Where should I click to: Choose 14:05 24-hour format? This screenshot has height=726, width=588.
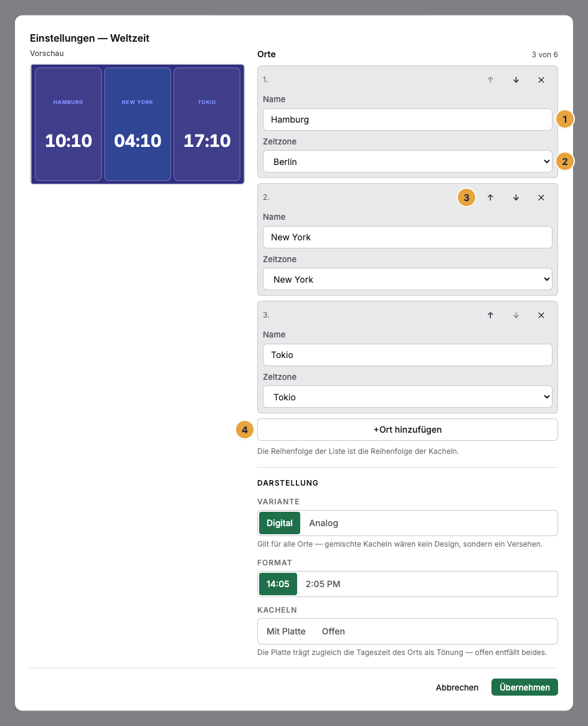[x=278, y=584]
